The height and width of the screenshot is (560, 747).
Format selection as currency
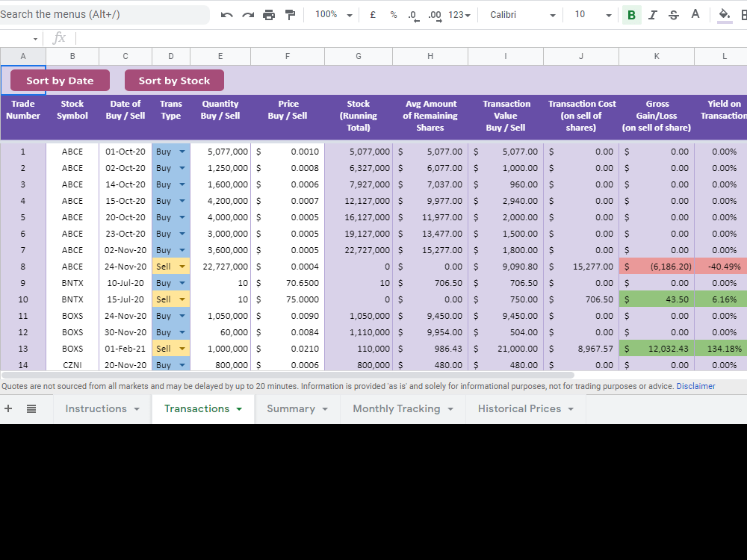tap(372, 14)
